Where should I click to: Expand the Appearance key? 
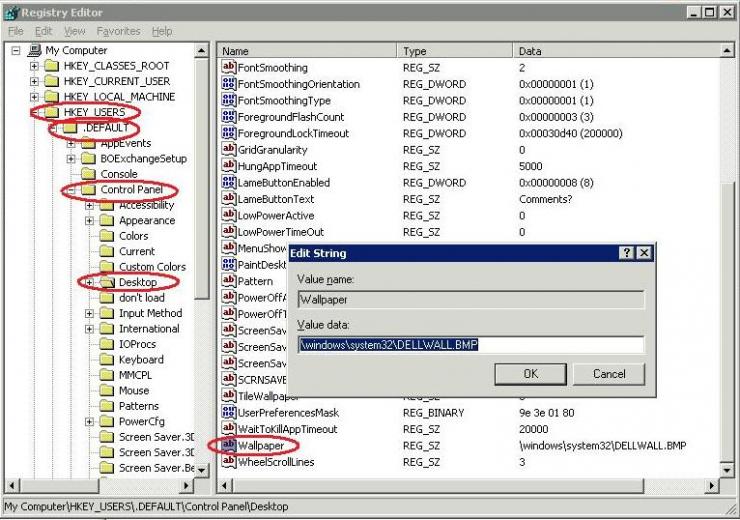[89, 220]
